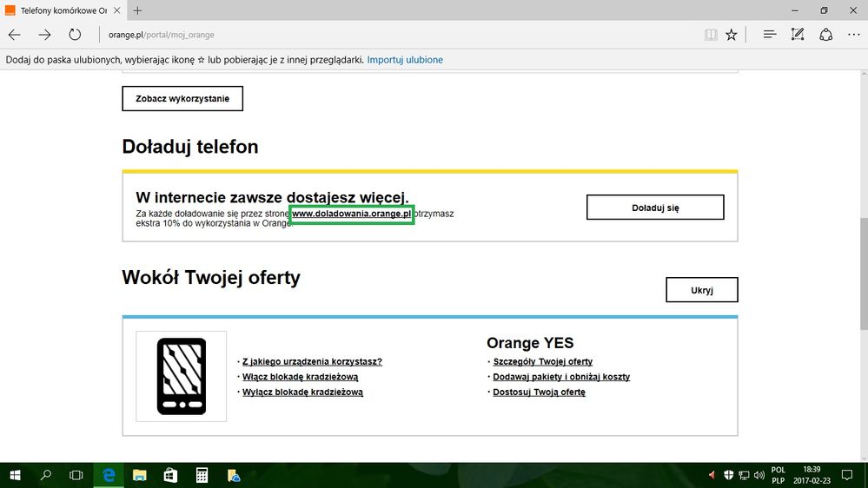The height and width of the screenshot is (488, 868).
Task: Open the clock showing 18:39
Action: pyautogui.click(x=812, y=475)
